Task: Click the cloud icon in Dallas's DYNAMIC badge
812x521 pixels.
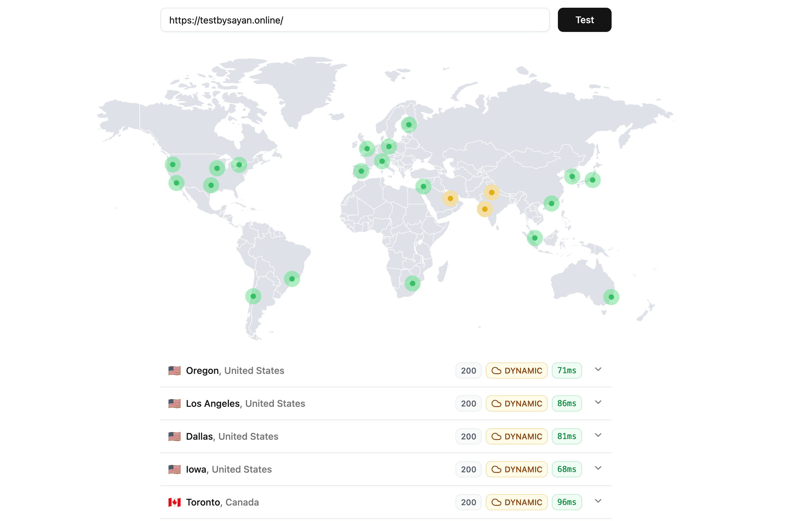Action: pyautogui.click(x=496, y=436)
